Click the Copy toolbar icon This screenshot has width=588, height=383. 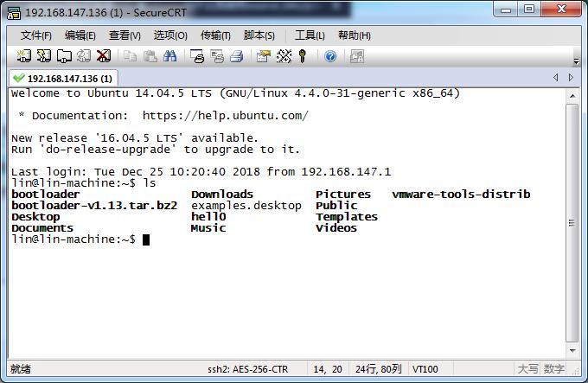pyautogui.click(x=130, y=56)
